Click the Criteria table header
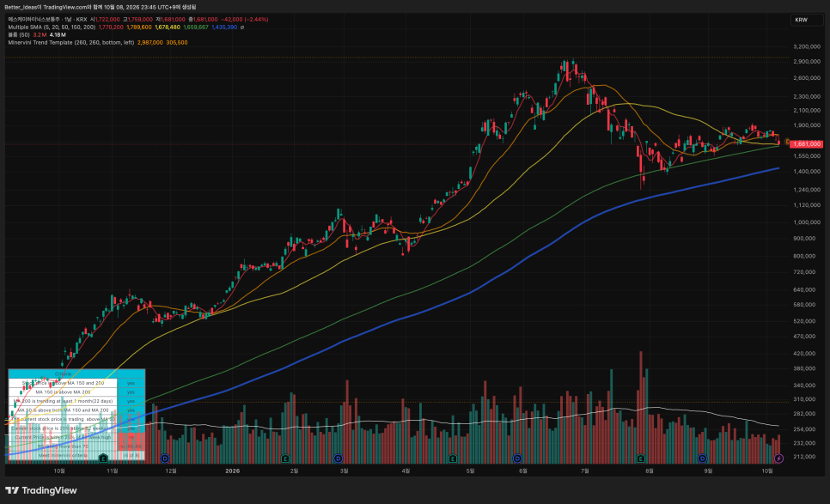The width and height of the screenshot is (830, 504). 63,373
